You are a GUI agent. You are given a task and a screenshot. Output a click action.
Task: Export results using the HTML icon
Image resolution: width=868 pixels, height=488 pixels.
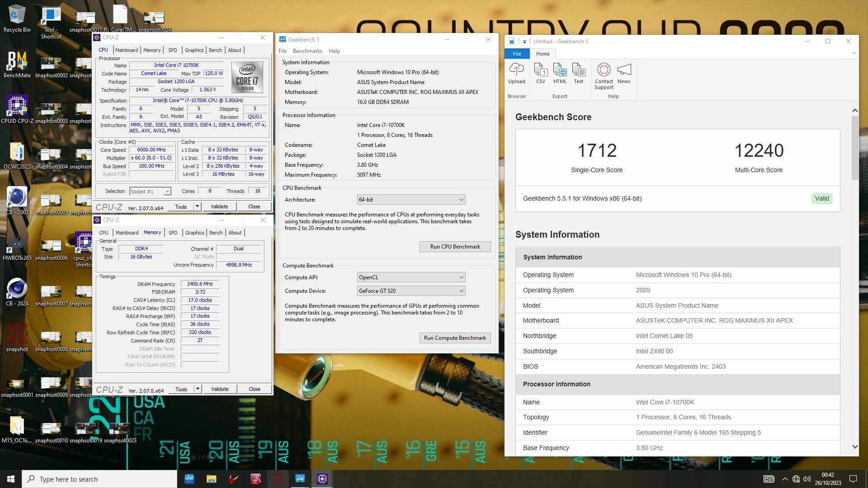560,73
